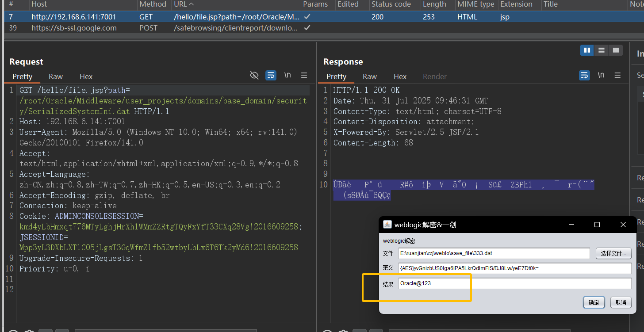Viewport: 644px width, 332px height.
Task: Click the Params checkmark in row 7
Action: [307, 17]
